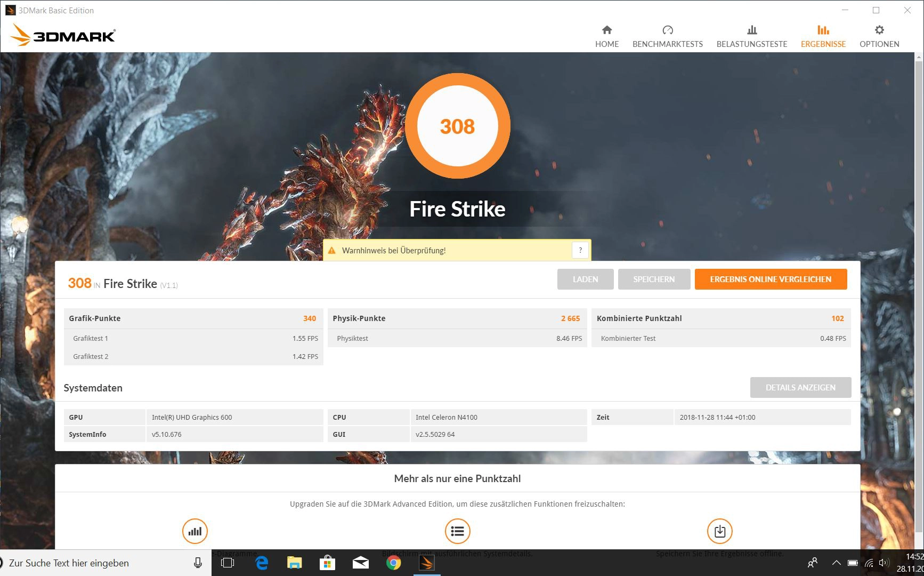
Task: Click the Grafiktest 2 row
Action: (193, 356)
